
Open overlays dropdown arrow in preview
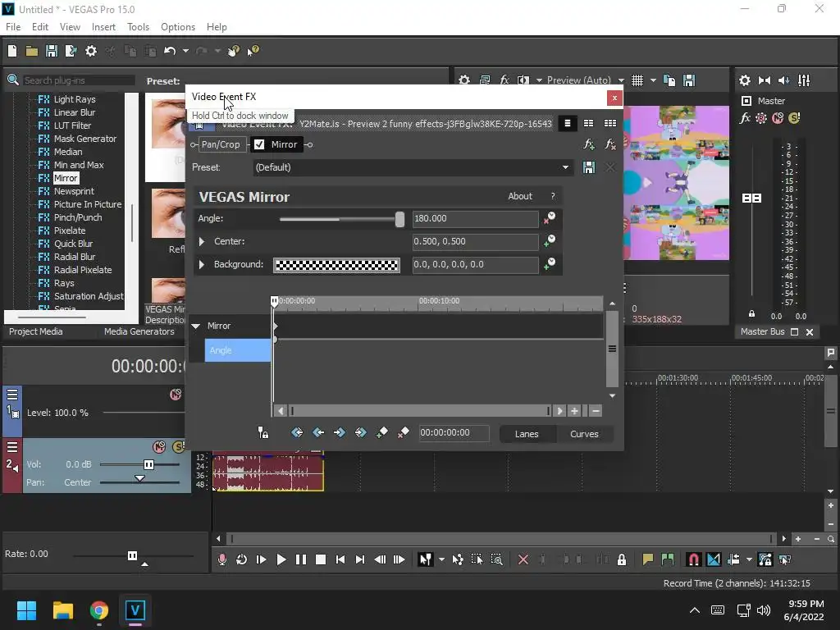[653, 80]
